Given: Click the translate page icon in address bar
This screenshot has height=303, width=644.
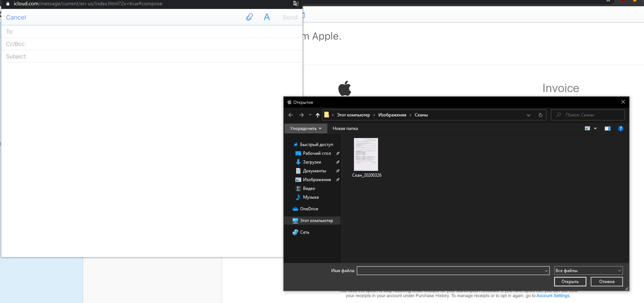Looking at the screenshot, I should 296,3.
